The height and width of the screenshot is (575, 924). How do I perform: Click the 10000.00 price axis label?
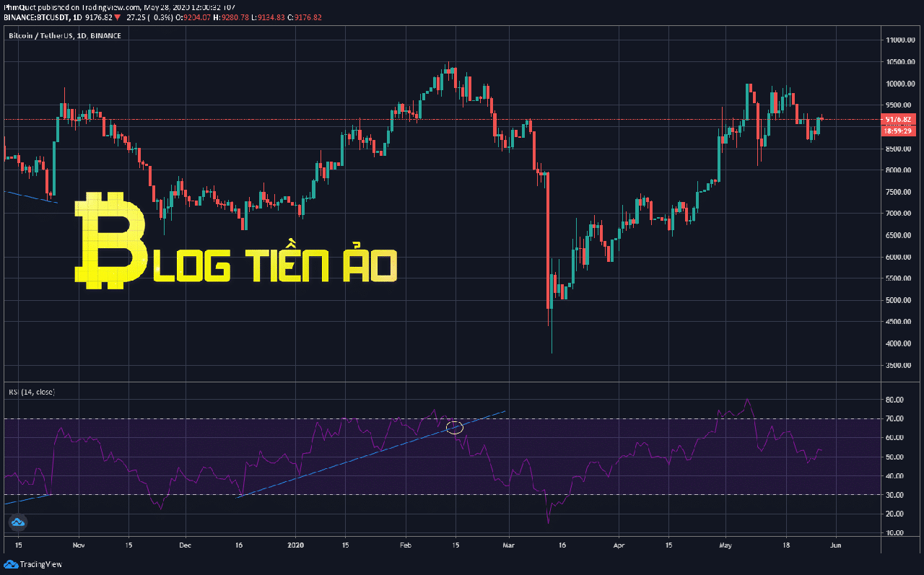click(901, 84)
